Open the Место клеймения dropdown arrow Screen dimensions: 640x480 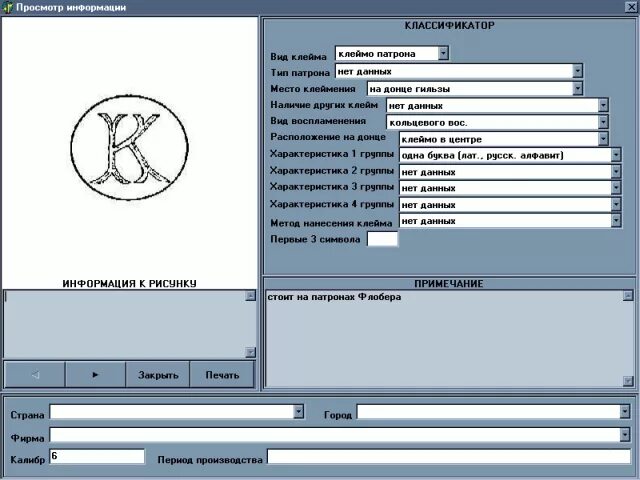coord(577,88)
